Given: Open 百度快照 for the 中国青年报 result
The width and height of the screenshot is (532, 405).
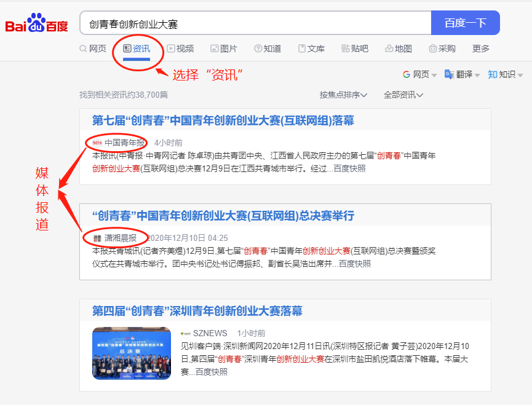Looking at the screenshot, I should pos(350,168).
